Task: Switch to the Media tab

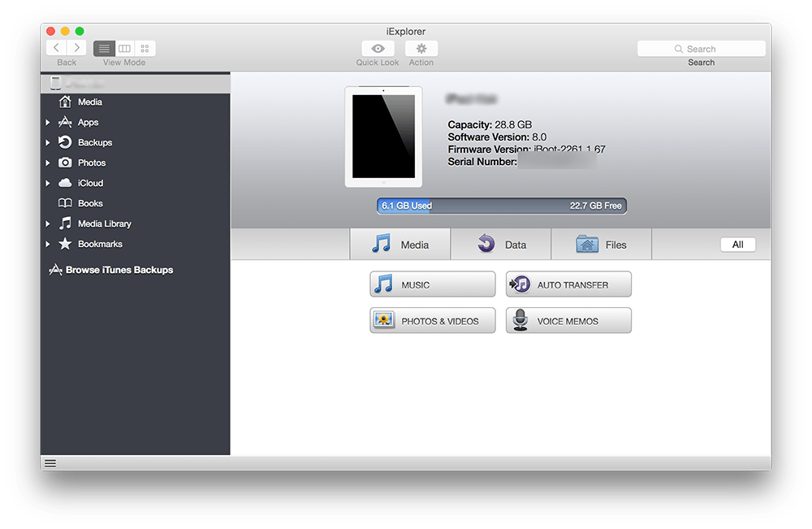Action: [x=400, y=244]
